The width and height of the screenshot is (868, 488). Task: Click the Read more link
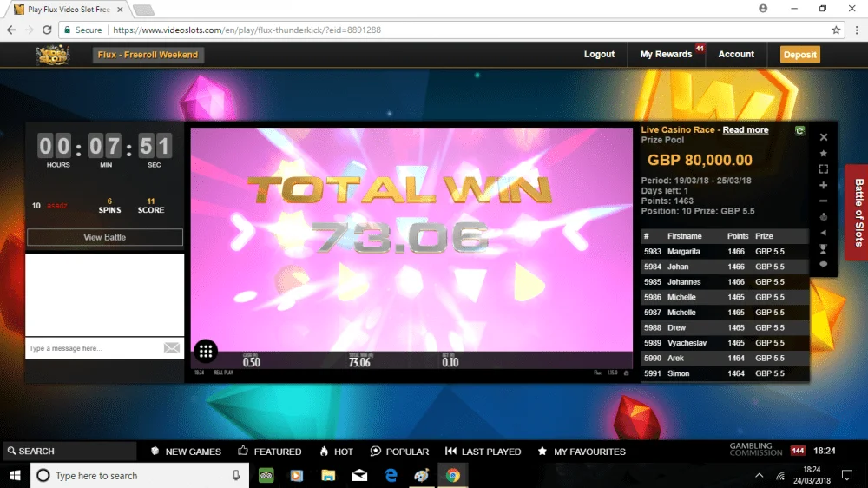[745, 129]
